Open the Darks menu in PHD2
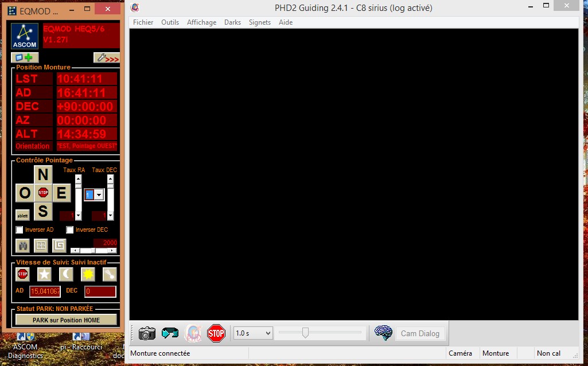Screen dimensions: 588x366 (232, 22)
